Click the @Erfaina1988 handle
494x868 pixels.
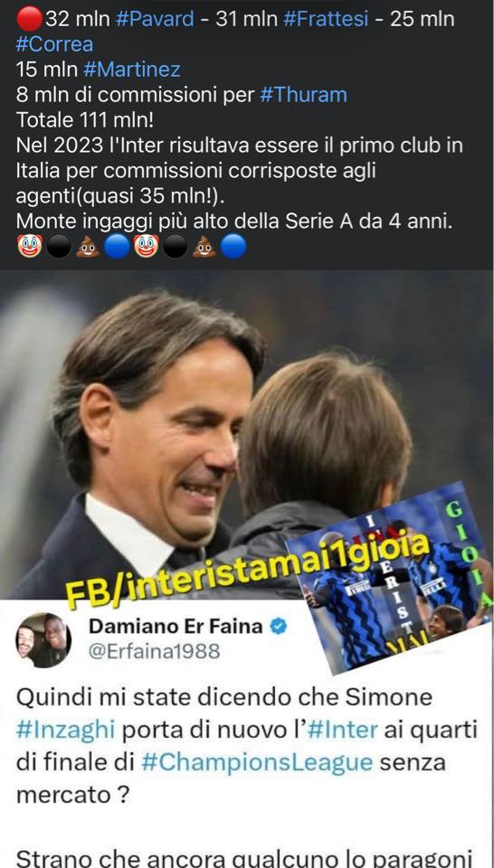pyautogui.click(x=154, y=652)
